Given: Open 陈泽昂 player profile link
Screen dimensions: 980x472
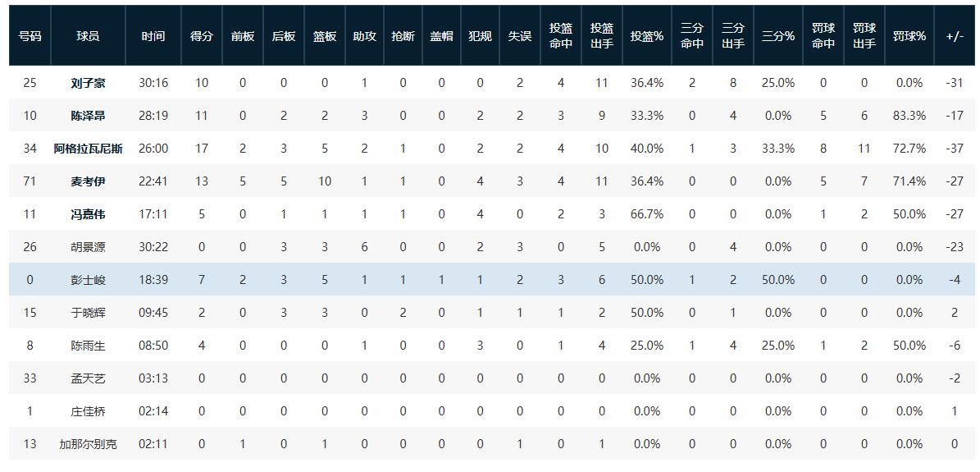Looking at the screenshot, I should point(88,116).
